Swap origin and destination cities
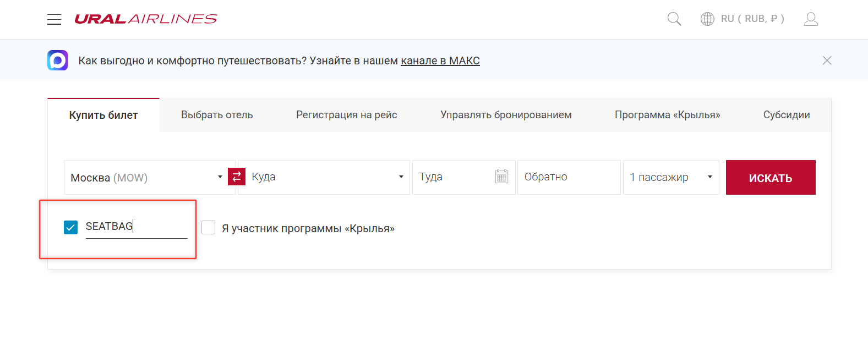Screen dimensions: 868x341 [237, 177]
